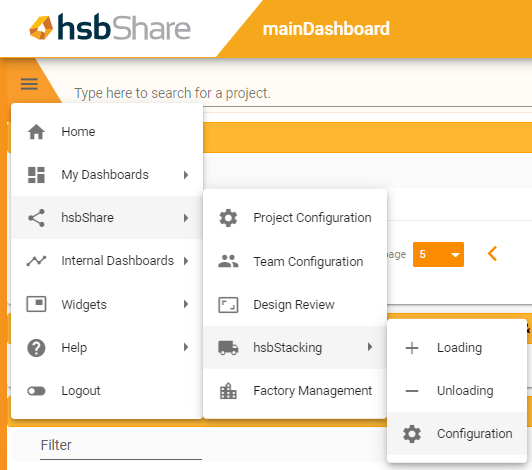Click the Design Review frame icon
The height and width of the screenshot is (470, 532).
pyautogui.click(x=228, y=305)
